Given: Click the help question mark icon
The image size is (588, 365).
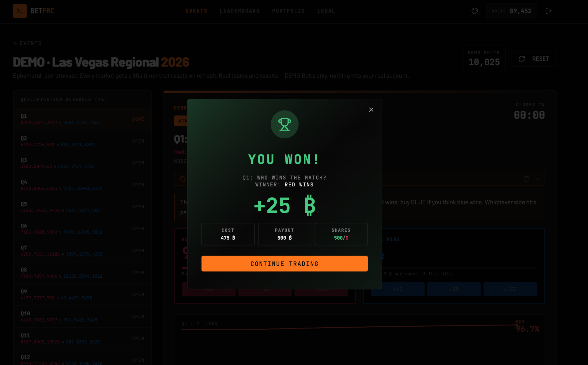Looking at the screenshot, I should click(526, 179).
